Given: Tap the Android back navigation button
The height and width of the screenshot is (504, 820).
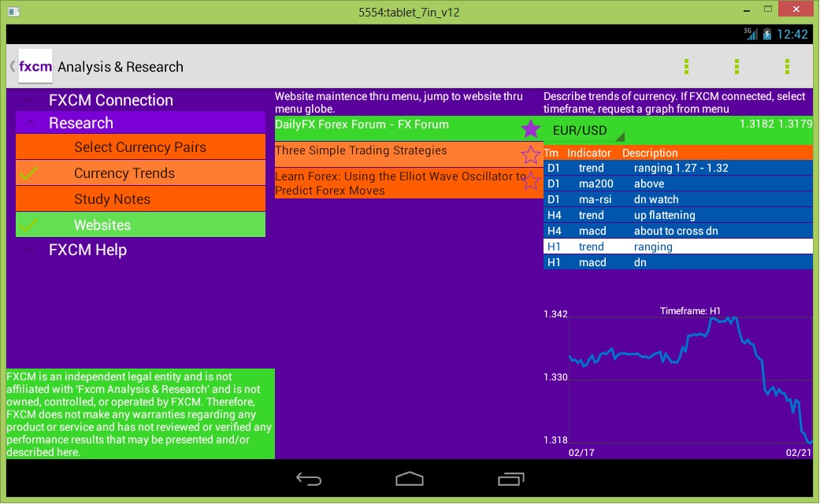Looking at the screenshot, I should [x=309, y=479].
